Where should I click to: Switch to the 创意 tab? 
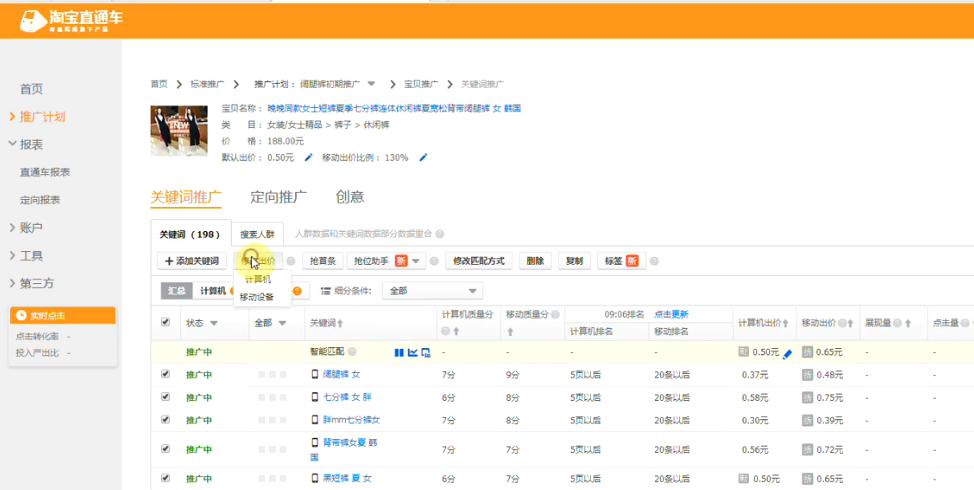[x=350, y=197]
